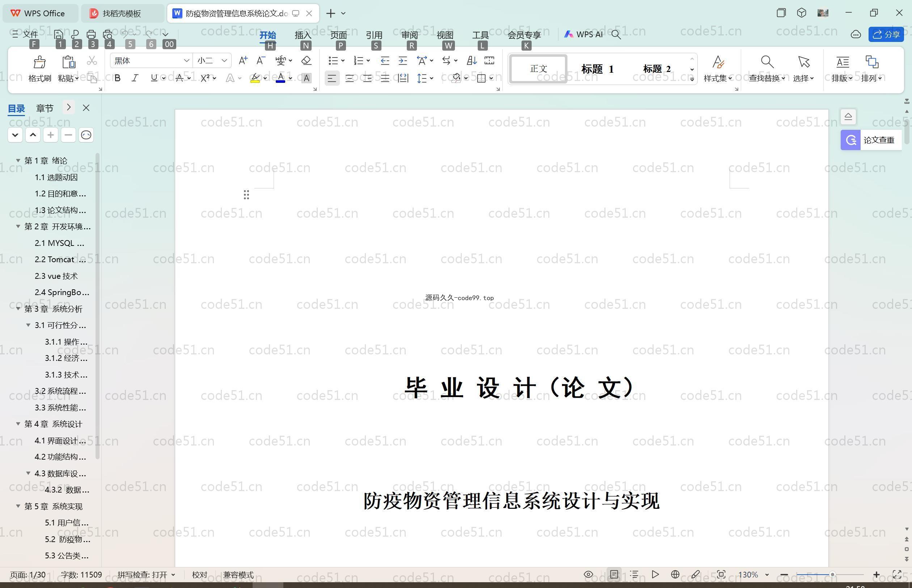Click the save icon in quick toolbar
The width and height of the screenshot is (912, 588).
pos(59,34)
